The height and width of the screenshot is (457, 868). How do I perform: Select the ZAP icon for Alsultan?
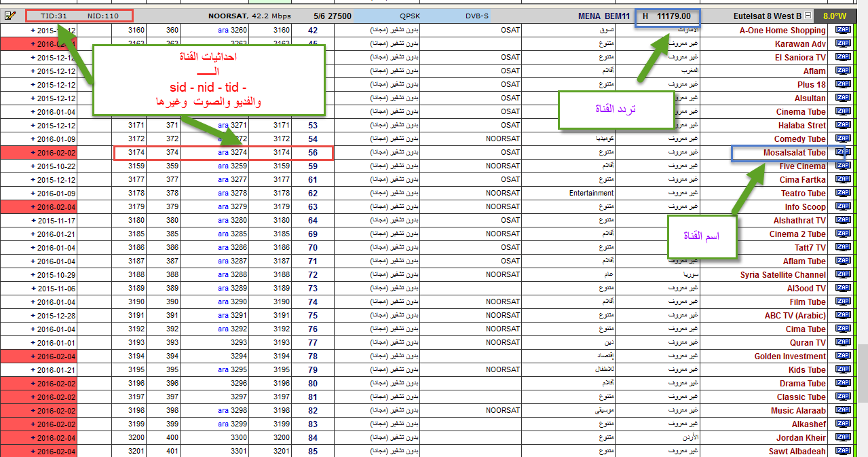pos(842,98)
